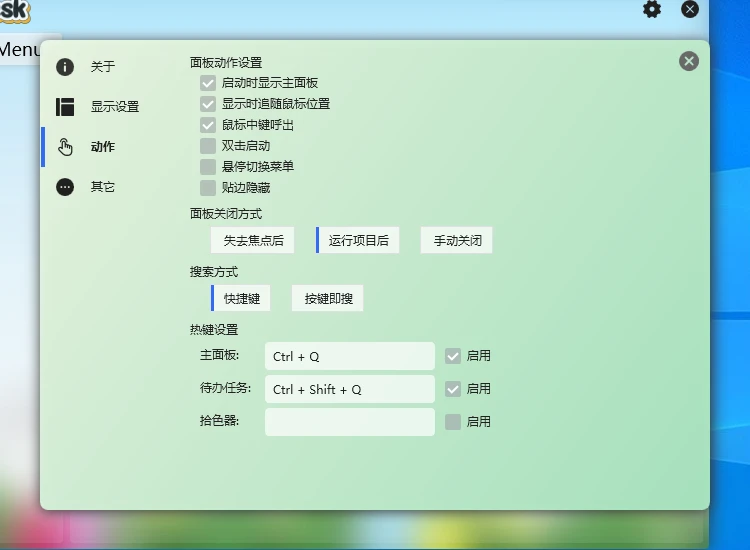
Task: Select 快捷键 search method
Action: tap(242, 298)
